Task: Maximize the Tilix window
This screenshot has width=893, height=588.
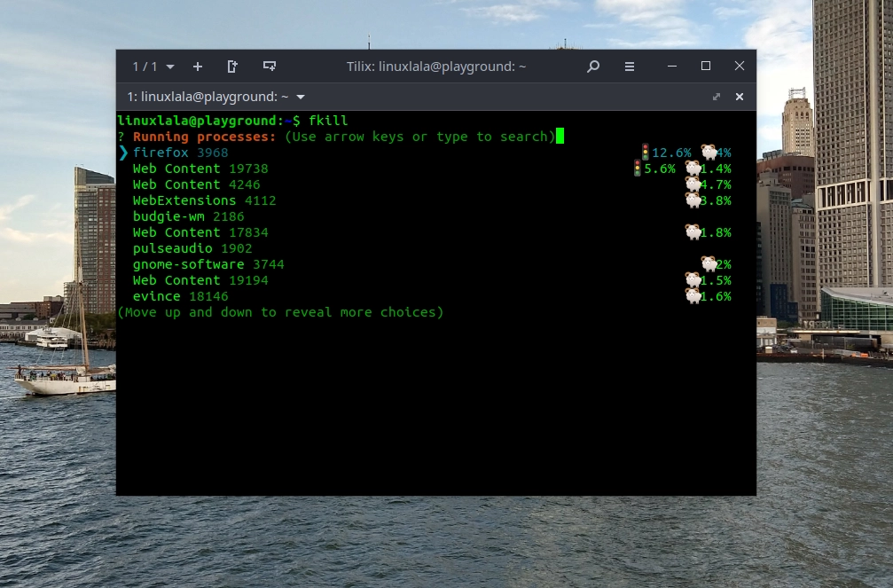Action: (x=706, y=67)
